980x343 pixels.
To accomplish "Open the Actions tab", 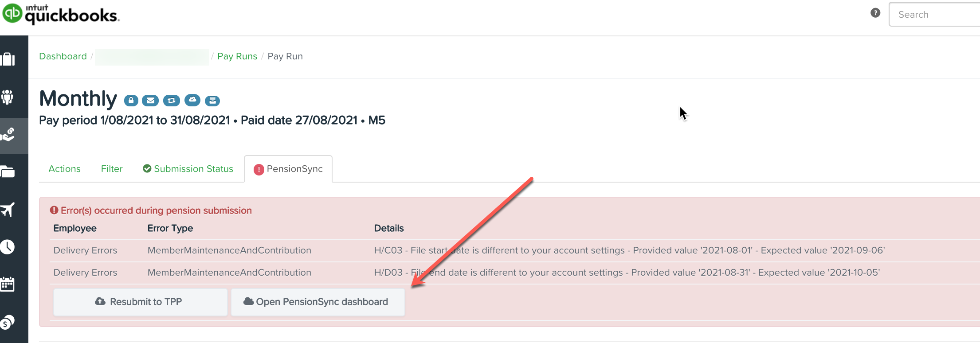I will 64,169.
